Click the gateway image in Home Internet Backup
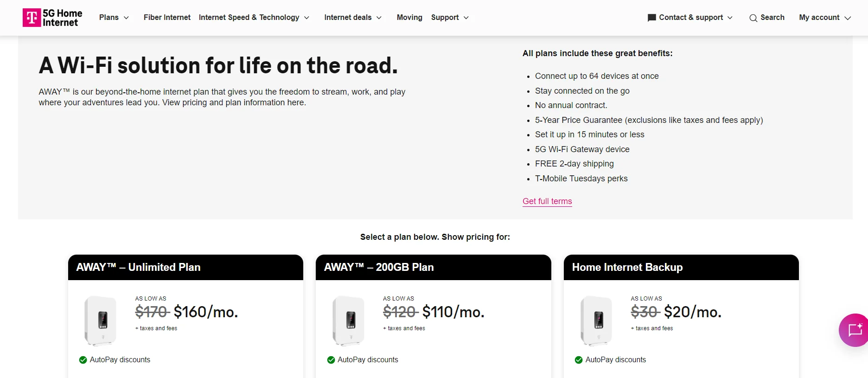868x378 pixels. point(596,321)
